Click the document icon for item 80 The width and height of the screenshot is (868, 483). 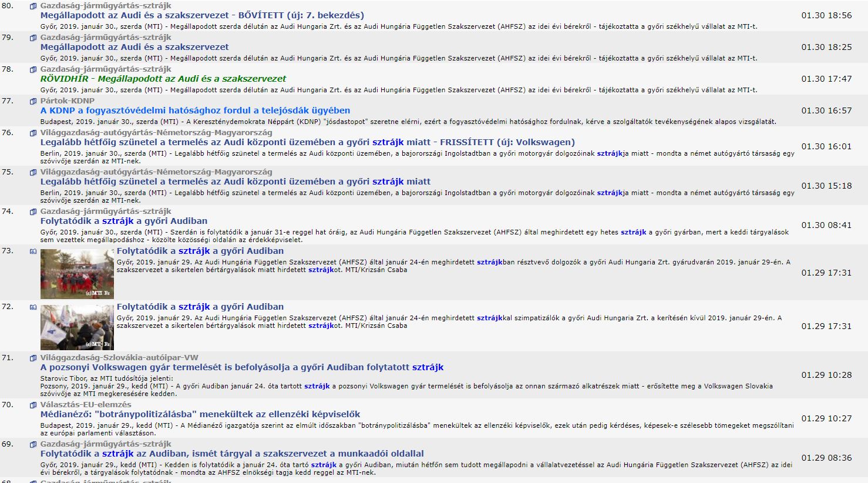coord(33,6)
